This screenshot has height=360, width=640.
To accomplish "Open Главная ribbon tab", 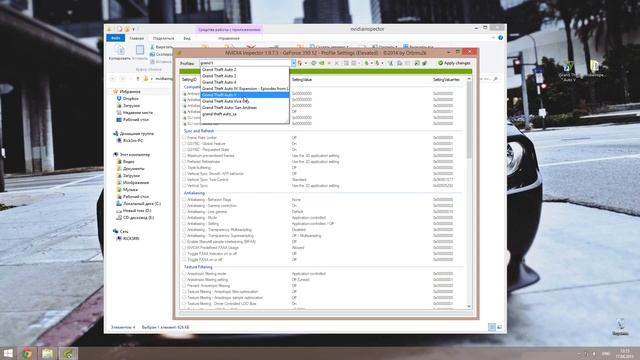I will pyautogui.click(x=137, y=38).
